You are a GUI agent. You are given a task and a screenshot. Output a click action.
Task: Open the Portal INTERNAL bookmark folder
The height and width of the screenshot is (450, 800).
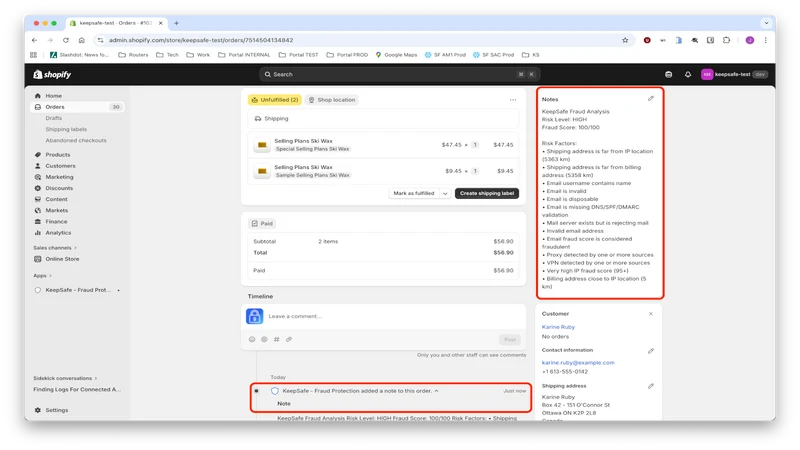[x=244, y=55]
